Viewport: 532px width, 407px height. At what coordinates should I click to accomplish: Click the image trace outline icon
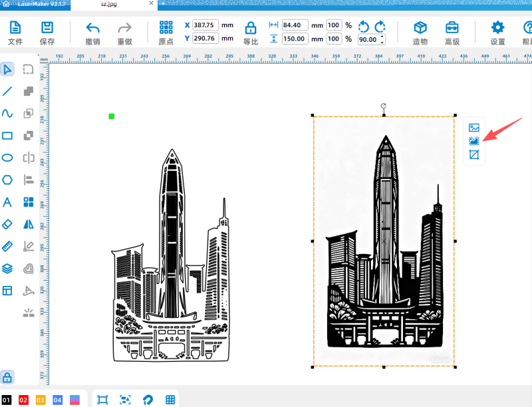pos(474,141)
